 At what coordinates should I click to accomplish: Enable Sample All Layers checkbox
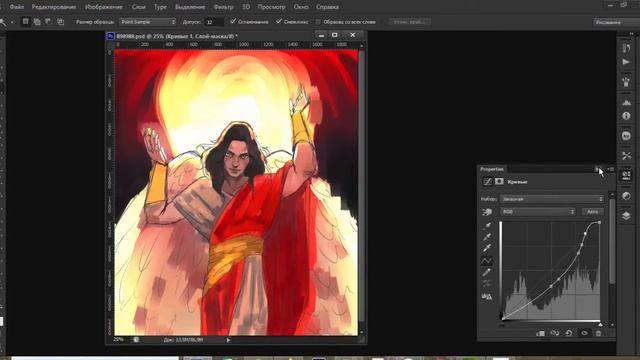click(x=318, y=22)
